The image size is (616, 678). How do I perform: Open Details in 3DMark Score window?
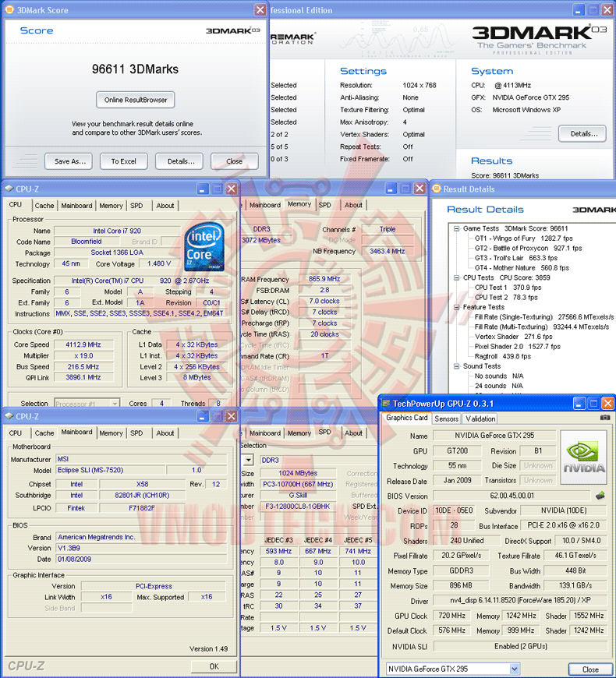[x=181, y=161]
